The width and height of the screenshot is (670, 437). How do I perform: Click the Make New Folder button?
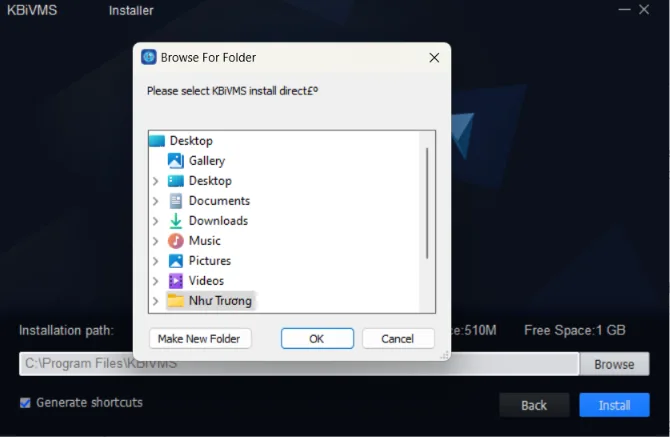tap(200, 339)
